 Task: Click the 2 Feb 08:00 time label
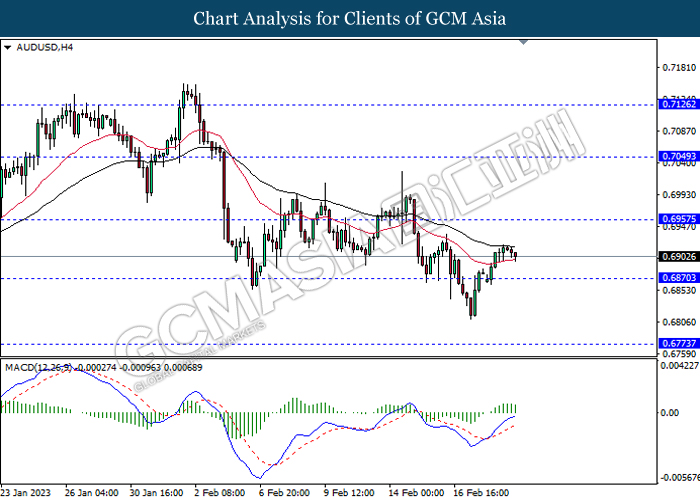pyautogui.click(x=219, y=493)
